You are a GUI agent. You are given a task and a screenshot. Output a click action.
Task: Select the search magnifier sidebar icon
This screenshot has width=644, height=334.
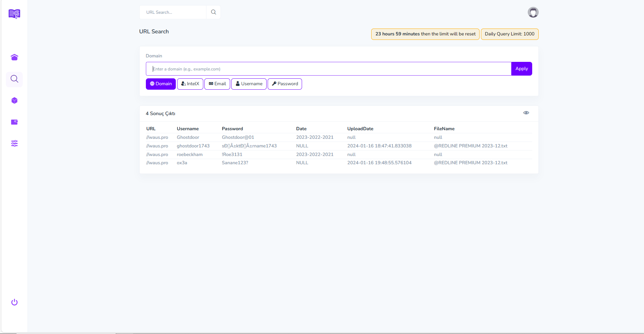coord(14,79)
